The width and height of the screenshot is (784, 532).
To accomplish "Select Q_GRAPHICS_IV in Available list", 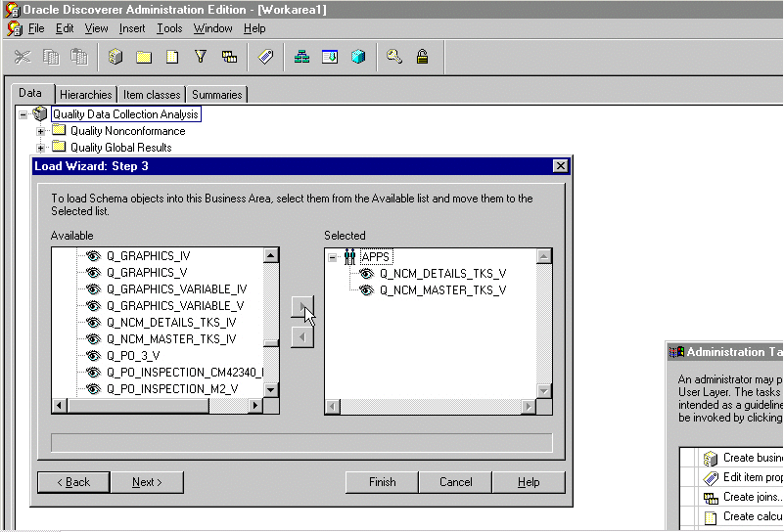I will [148, 256].
